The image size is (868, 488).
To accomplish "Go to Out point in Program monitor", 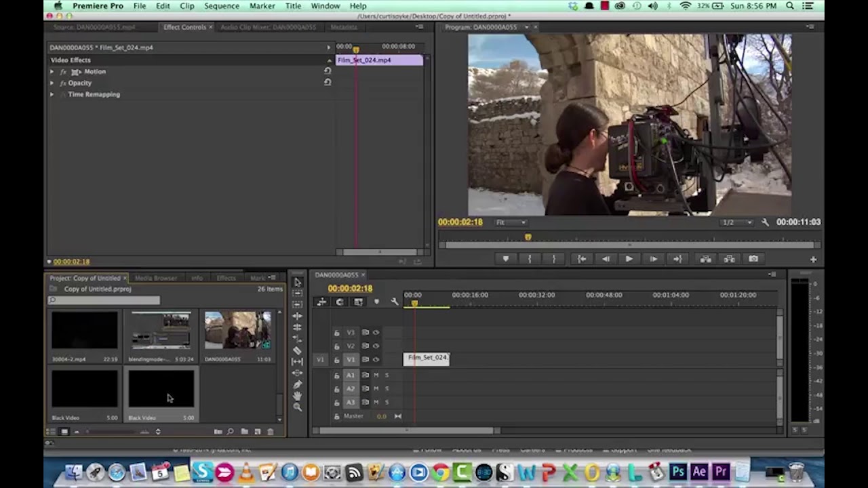I will click(677, 259).
